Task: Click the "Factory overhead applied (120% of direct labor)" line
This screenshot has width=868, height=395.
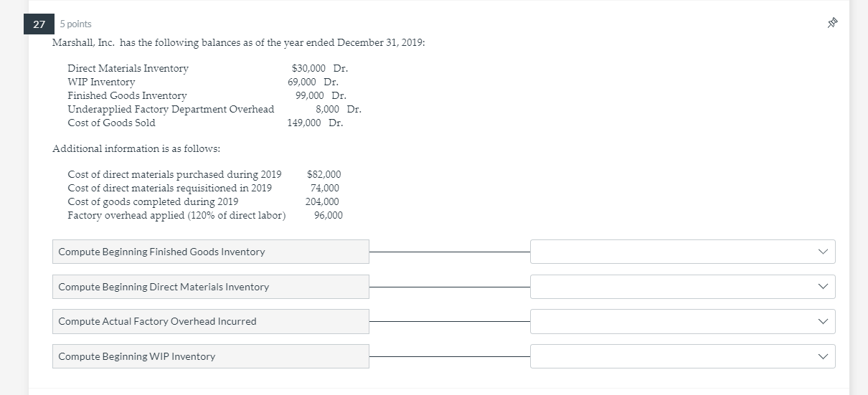Action: click(176, 215)
